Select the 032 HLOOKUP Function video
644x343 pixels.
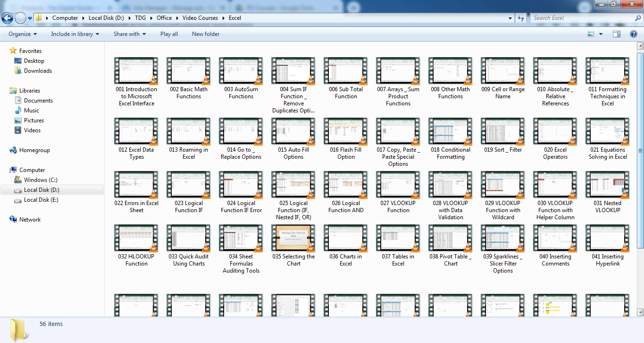[x=136, y=246]
